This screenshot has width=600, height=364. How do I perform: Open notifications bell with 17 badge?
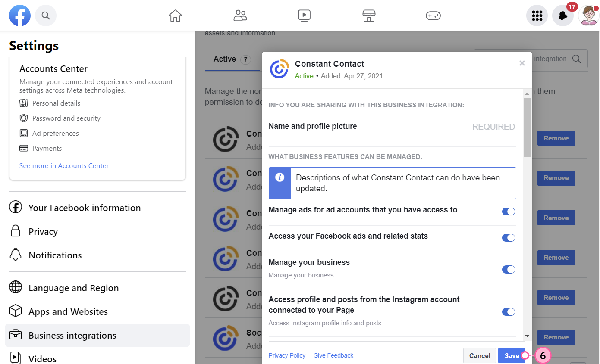[563, 16]
